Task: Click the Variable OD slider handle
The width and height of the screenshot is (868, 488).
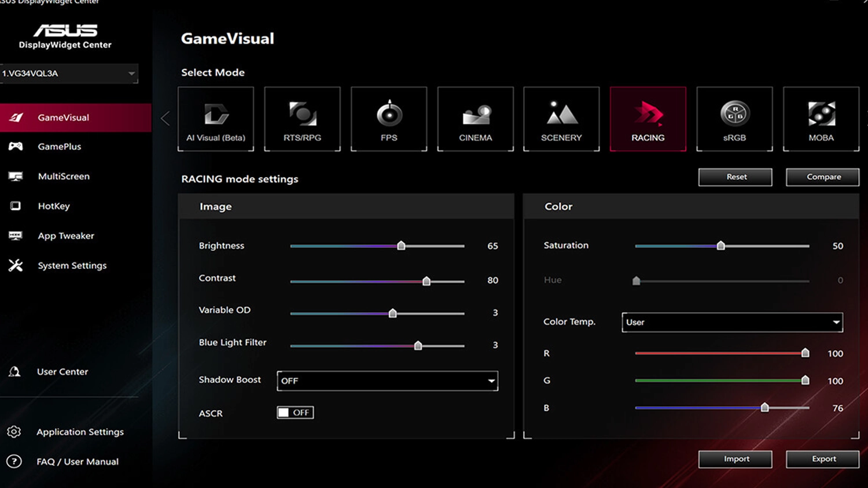Action: tap(393, 313)
